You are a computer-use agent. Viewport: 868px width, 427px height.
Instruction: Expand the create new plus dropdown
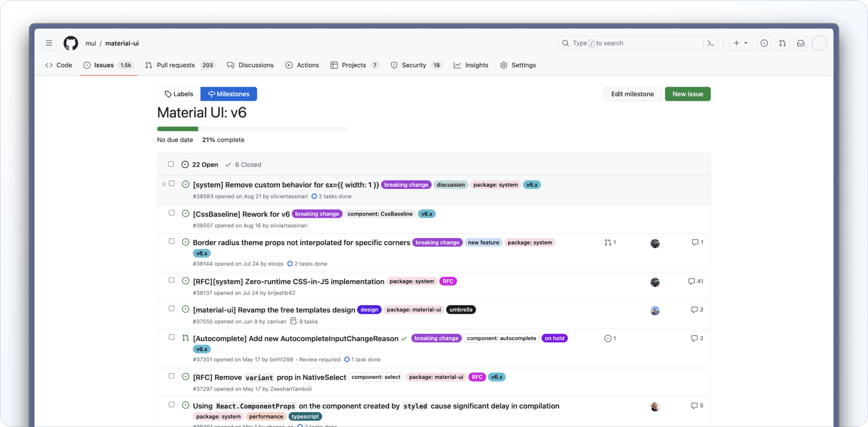click(741, 43)
